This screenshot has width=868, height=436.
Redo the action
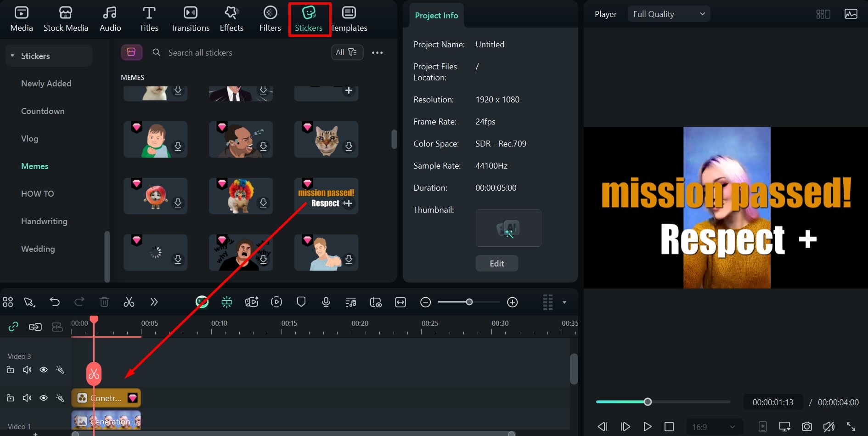(x=79, y=302)
